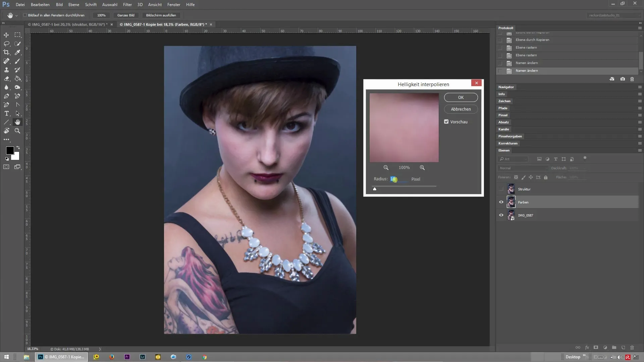
Task: Select the Eyedropper tool
Action: (17, 52)
